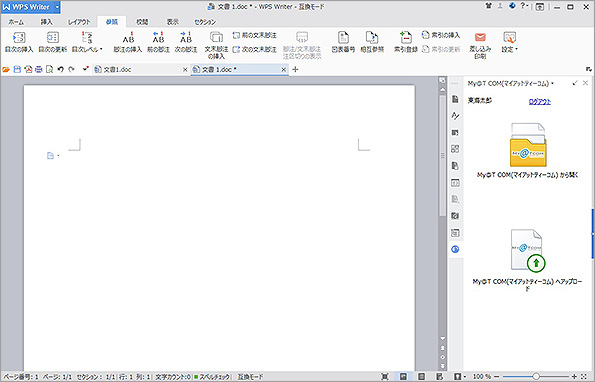
Task: Click the 文字カウント:0 status entry
Action: pos(173,377)
